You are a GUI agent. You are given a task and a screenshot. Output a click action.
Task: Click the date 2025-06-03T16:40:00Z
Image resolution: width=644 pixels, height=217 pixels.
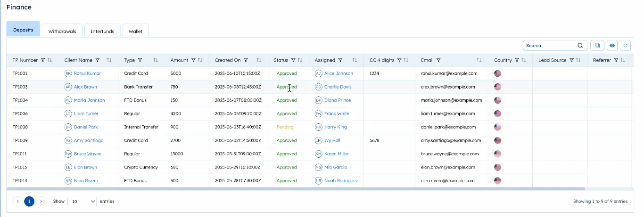tap(238, 127)
